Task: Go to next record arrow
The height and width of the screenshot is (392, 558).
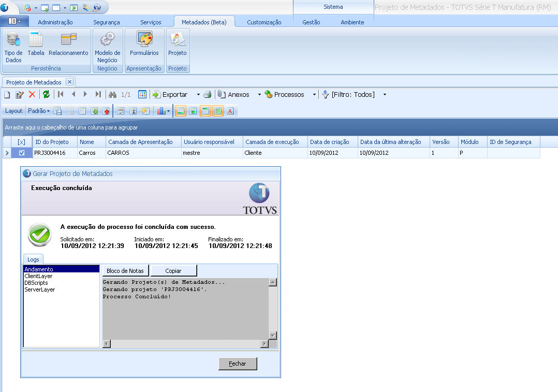Action: pos(85,94)
